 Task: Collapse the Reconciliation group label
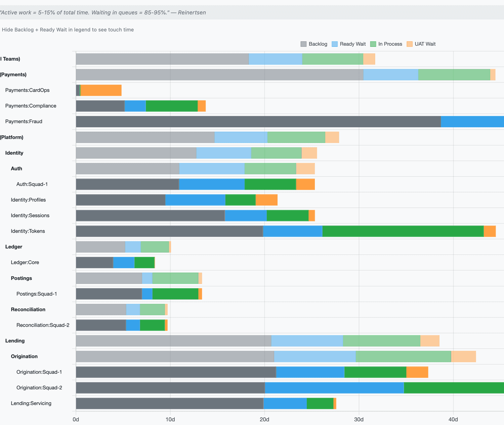tap(28, 310)
